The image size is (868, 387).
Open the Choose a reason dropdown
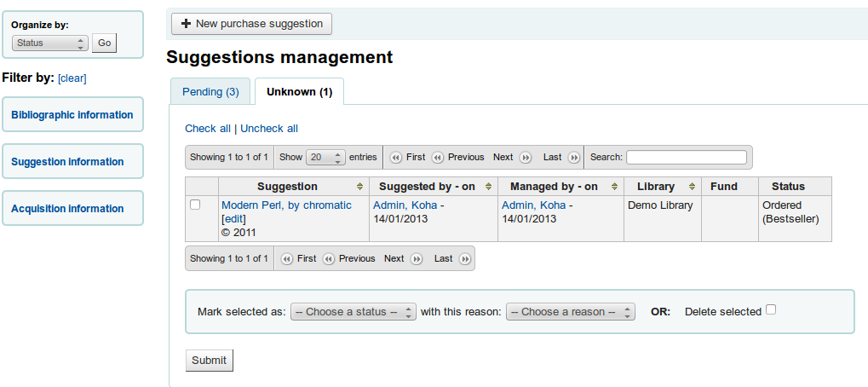[570, 312]
